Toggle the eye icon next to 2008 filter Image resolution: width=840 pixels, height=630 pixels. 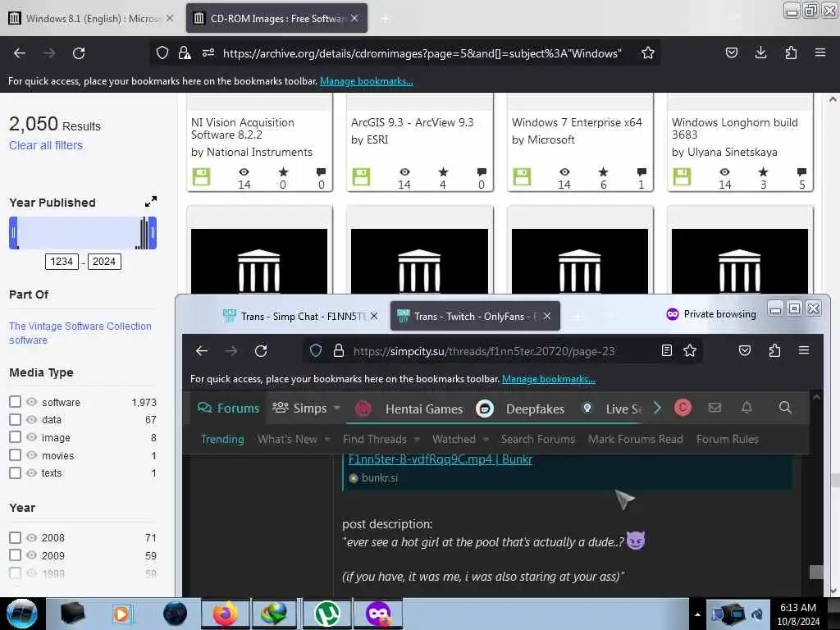32,537
